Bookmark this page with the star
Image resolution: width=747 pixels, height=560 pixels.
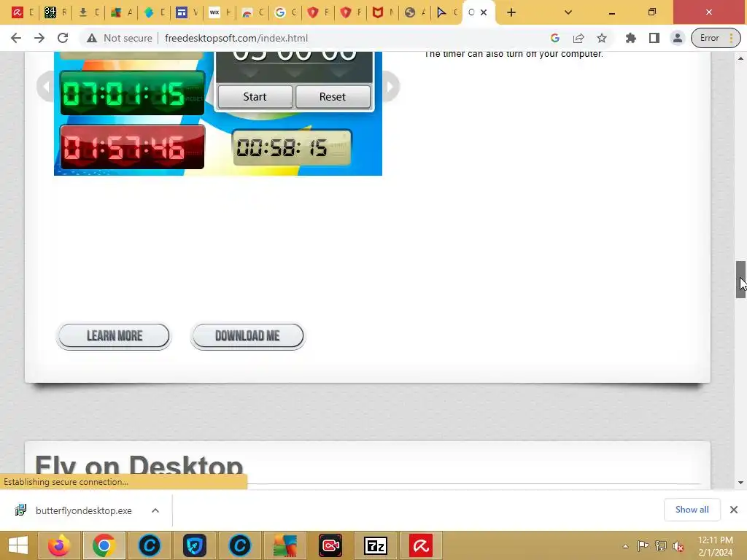[x=602, y=38]
